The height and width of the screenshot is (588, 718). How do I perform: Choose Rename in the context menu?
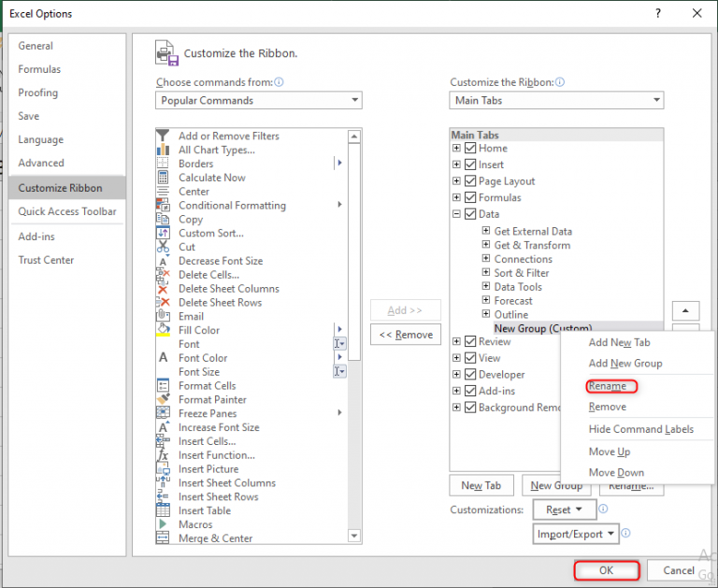(x=607, y=386)
